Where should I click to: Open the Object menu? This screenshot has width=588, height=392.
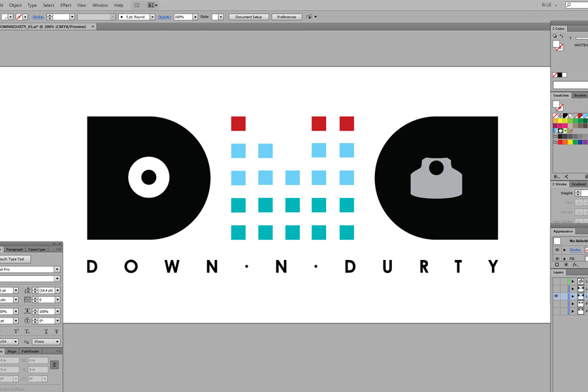pos(16,5)
